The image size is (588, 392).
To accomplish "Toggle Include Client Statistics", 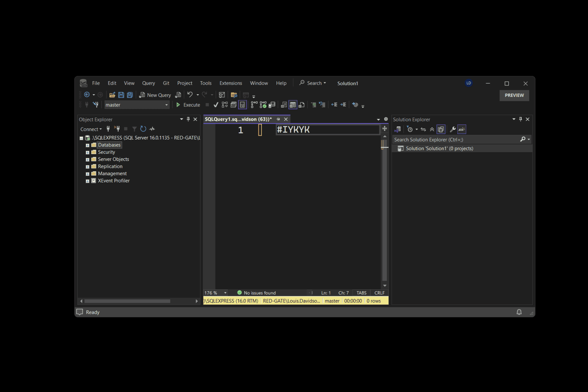I will [x=272, y=105].
